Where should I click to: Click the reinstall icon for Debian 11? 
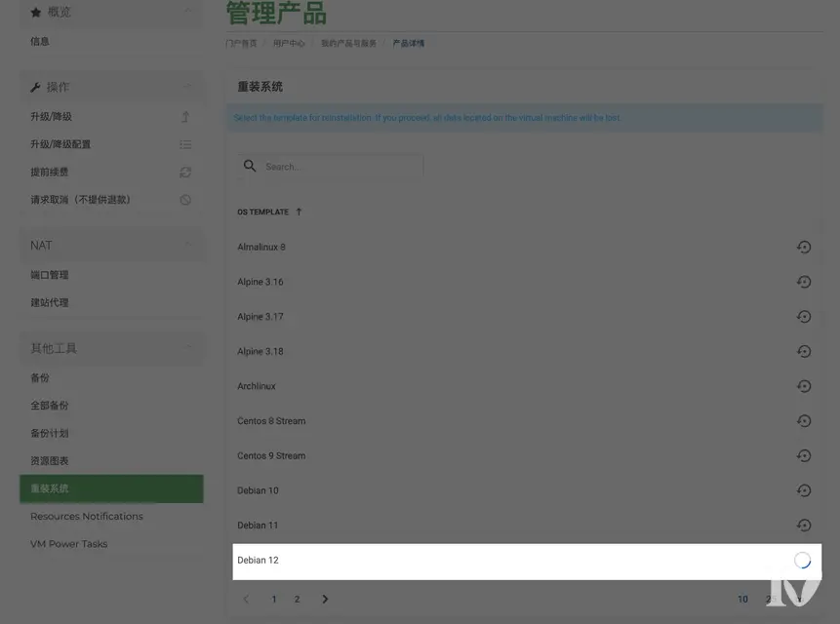(804, 525)
